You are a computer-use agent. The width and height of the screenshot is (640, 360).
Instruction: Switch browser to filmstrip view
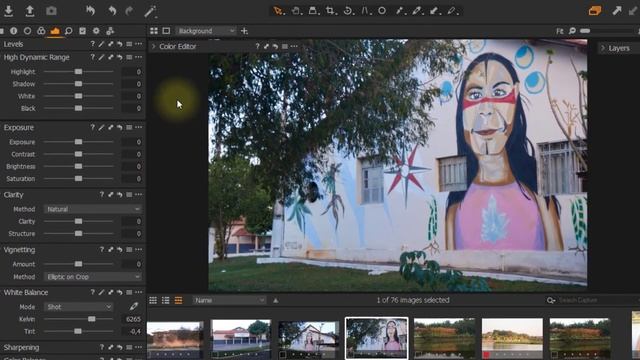(178, 300)
